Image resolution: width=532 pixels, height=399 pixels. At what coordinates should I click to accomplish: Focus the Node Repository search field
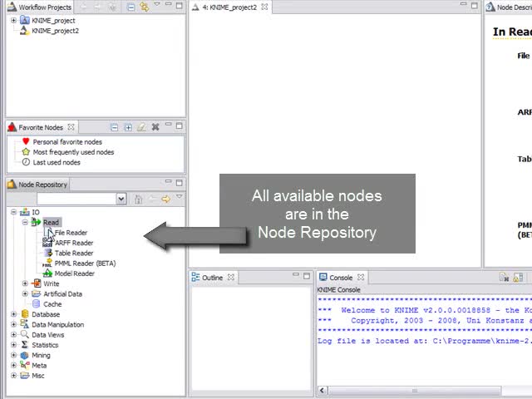pyautogui.click(x=76, y=199)
